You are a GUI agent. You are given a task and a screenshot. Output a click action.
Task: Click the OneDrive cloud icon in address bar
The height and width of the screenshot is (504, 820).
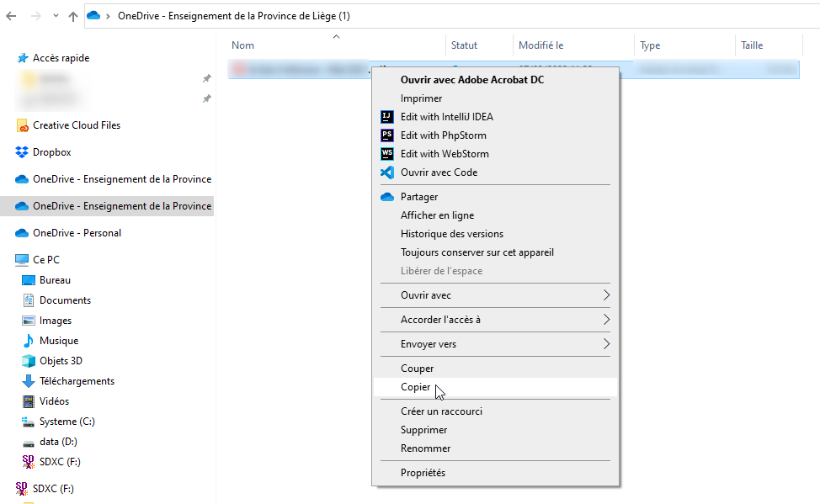(93, 16)
